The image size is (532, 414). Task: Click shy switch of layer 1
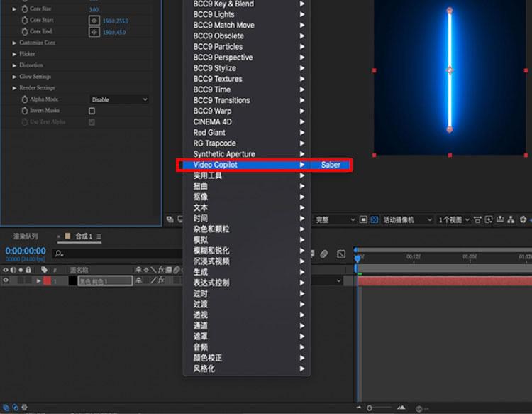pyautogui.click(x=138, y=280)
